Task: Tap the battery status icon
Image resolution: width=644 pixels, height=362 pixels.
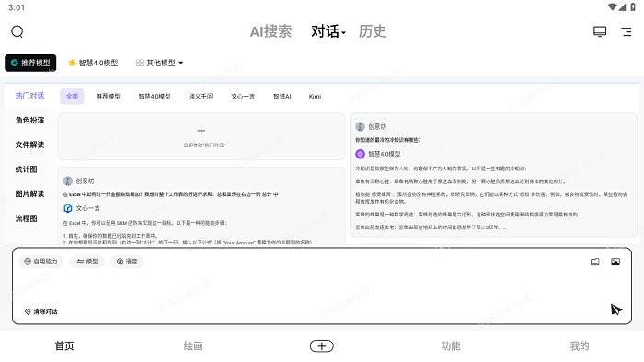Action: (x=633, y=7)
